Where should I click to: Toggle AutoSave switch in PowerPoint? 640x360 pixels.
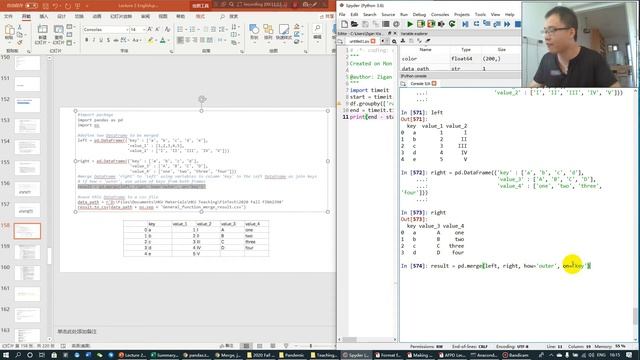pos(31,6)
